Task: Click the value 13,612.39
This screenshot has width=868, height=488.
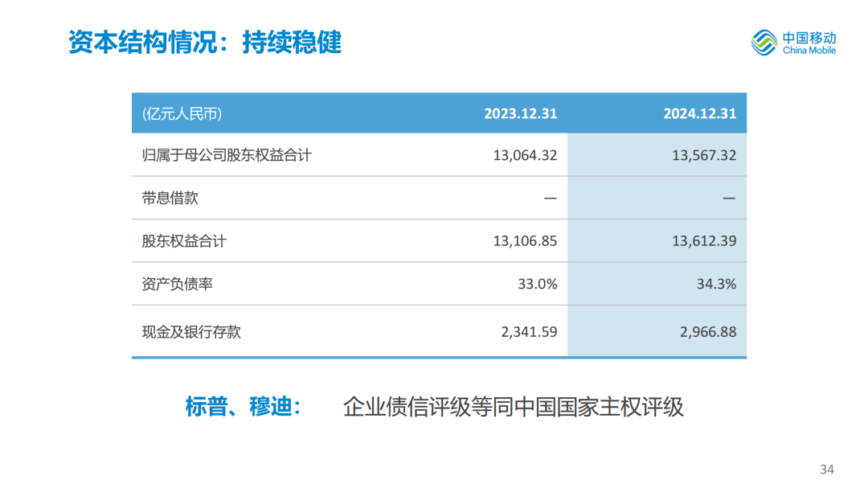Action: click(704, 240)
